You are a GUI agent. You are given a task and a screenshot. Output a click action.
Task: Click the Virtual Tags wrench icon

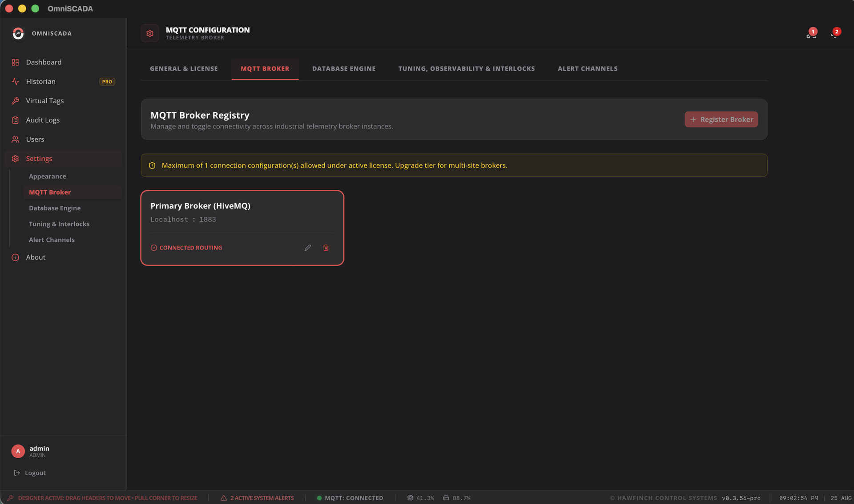[x=15, y=101]
